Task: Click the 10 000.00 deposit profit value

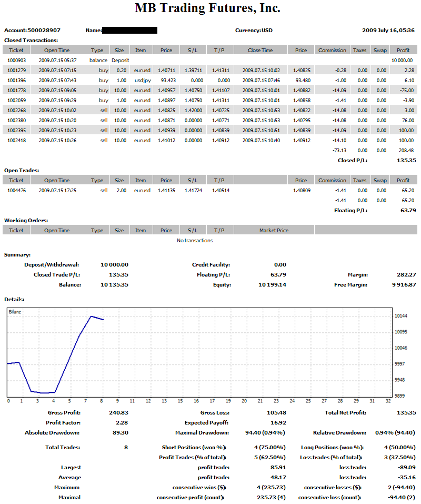Action: coord(403,61)
